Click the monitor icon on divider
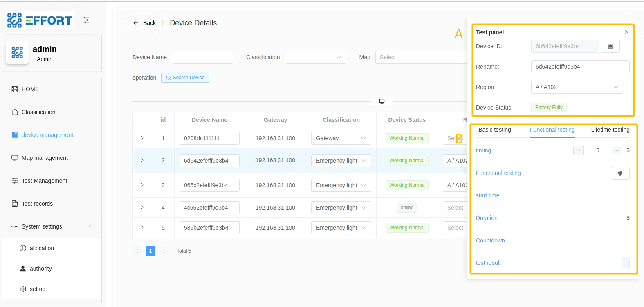This screenshot has height=307, width=644. click(x=381, y=101)
